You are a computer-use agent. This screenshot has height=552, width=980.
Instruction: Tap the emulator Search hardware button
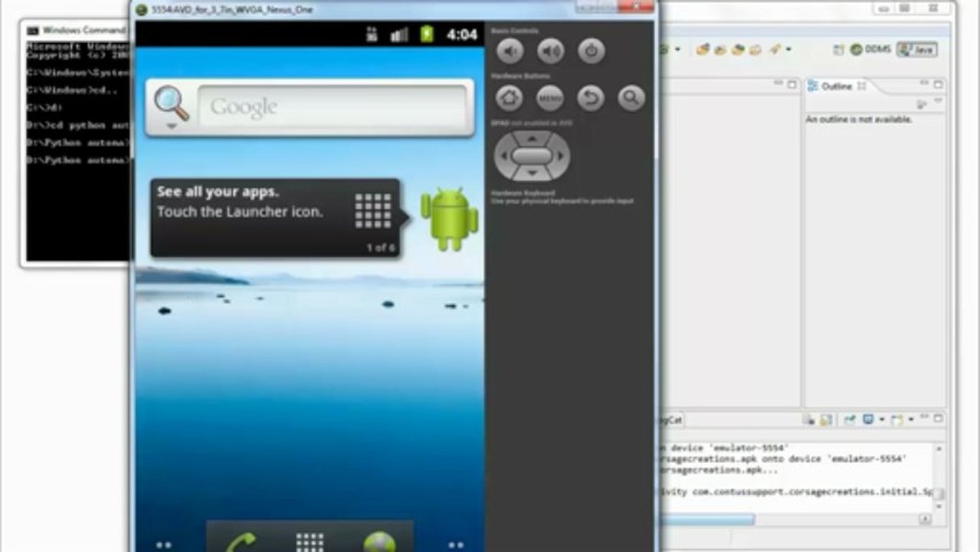(x=631, y=97)
